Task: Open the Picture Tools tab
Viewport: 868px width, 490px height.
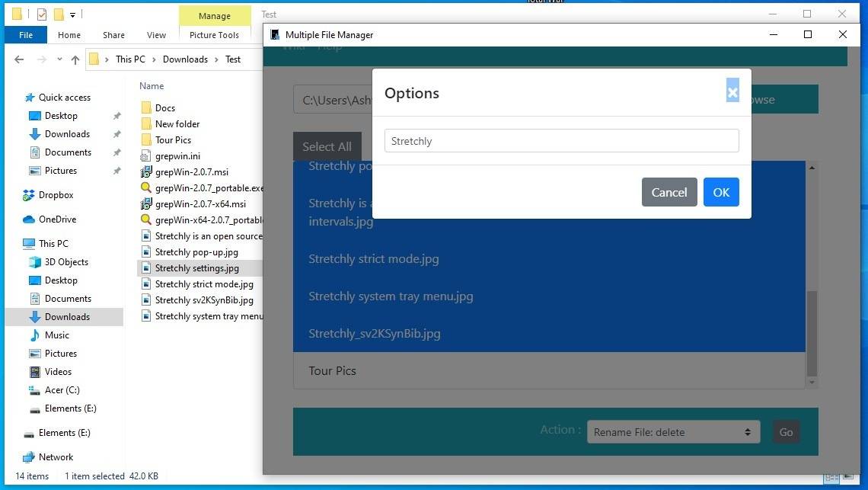Action: (x=214, y=35)
